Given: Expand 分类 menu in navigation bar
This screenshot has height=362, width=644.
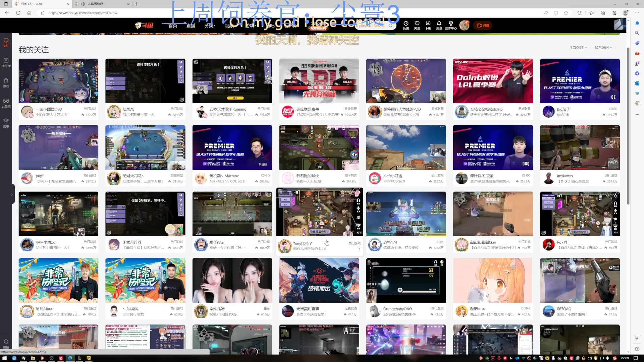Looking at the screenshot, I should pos(210,26).
